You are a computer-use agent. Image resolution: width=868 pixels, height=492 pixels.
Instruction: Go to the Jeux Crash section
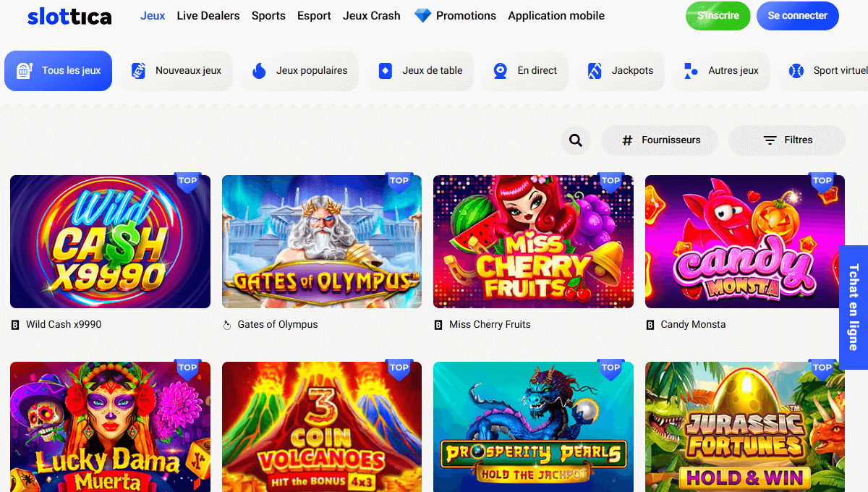371,15
